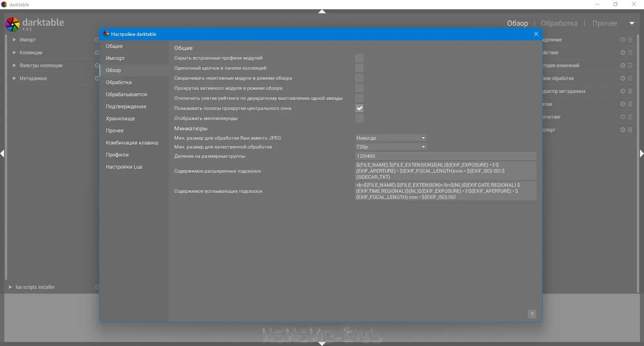This screenshot has width=644, height=346.
Task: Click the расширенных подсказок content text field
Action: point(446,171)
